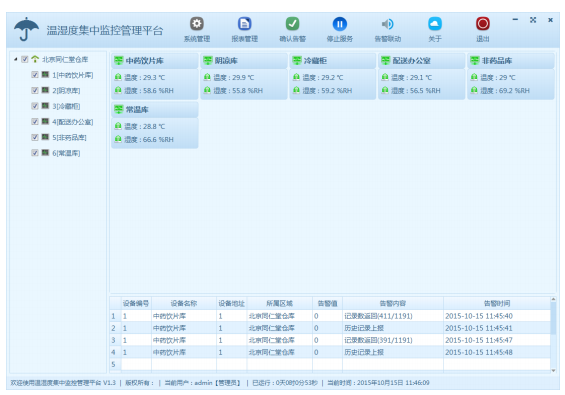Uncheck the 5[非药品库] checkbox
Screen dimensions: 565x395
tap(35, 137)
